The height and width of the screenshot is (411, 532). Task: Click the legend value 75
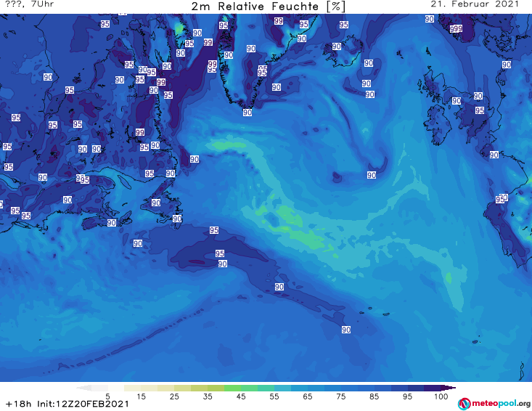coord(340,396)
